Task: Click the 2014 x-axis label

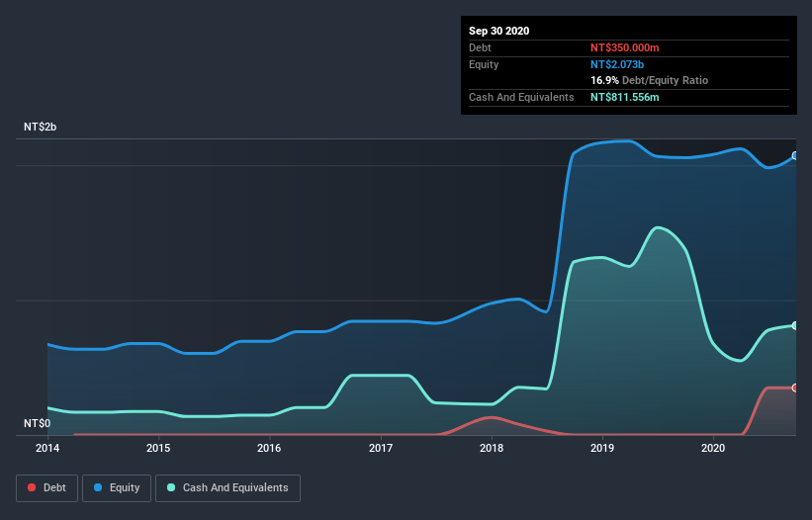Action: (47, 448)
